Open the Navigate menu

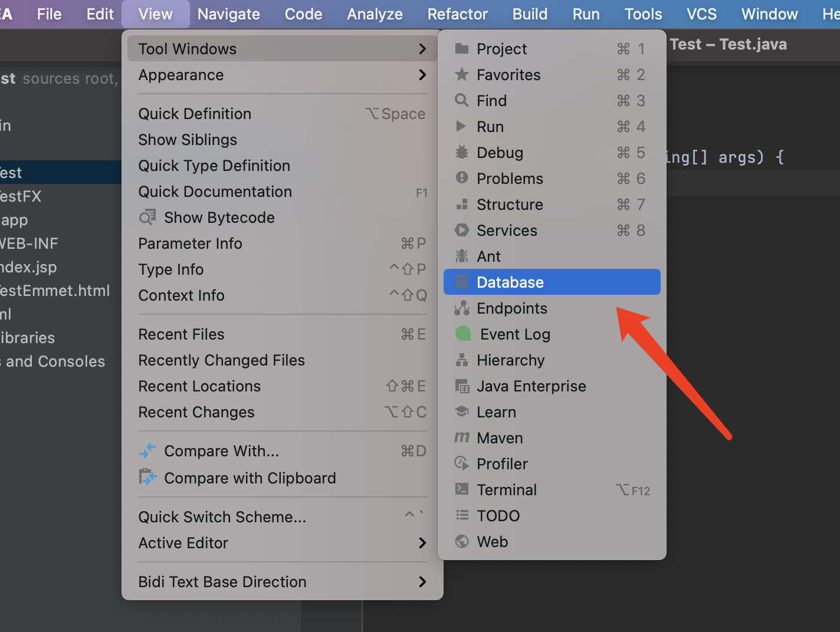[x=229, y=14]
